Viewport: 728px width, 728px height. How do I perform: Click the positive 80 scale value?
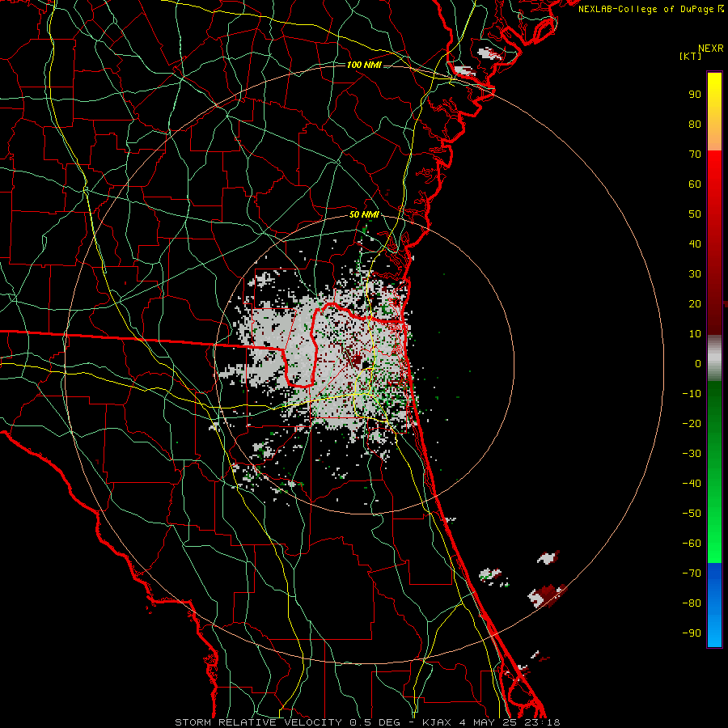coord(695,125)
